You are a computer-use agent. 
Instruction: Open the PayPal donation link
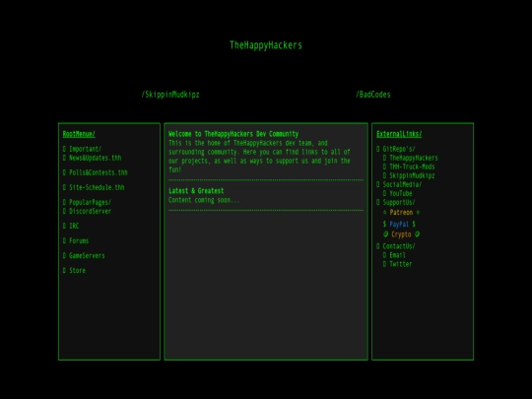point(399,224)
